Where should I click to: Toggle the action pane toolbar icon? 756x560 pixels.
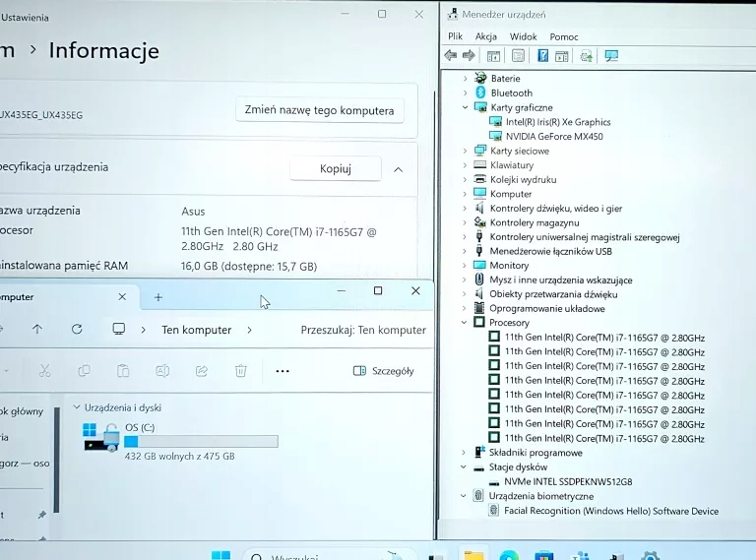coord(562,56)
